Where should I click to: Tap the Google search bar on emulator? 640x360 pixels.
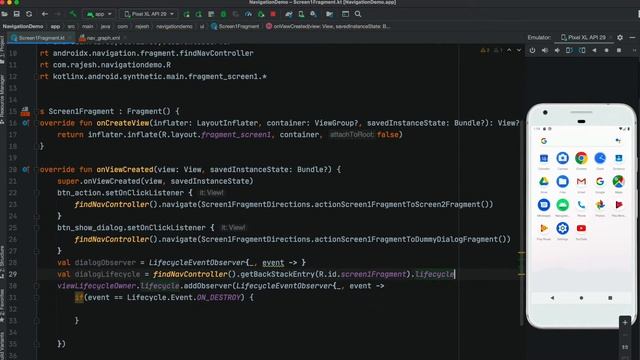point(581,141)
